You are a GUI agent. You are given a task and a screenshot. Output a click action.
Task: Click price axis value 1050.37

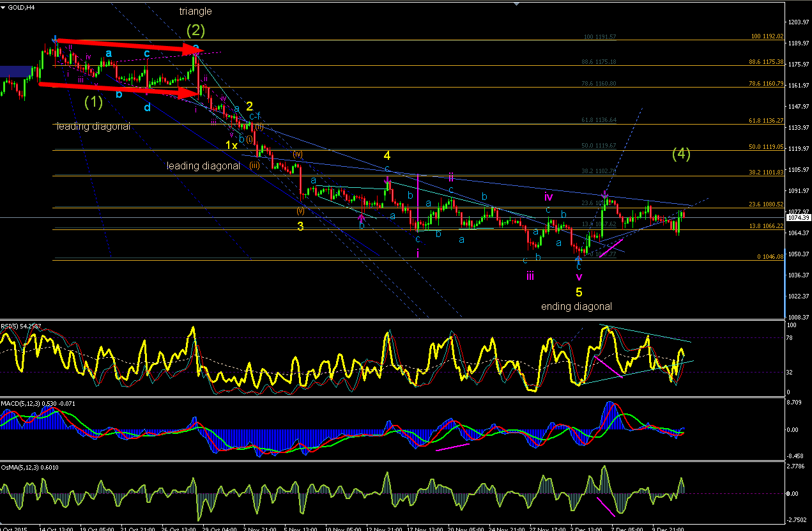coord(799,254)
